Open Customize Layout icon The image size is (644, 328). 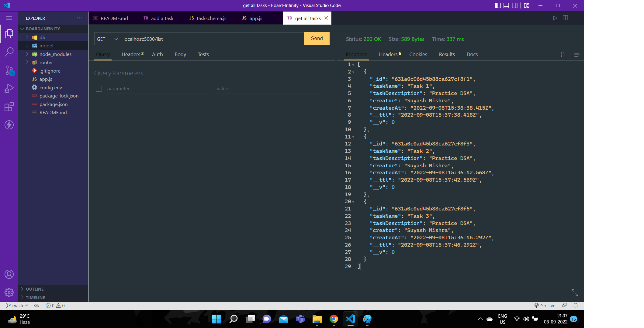[527, 5]
